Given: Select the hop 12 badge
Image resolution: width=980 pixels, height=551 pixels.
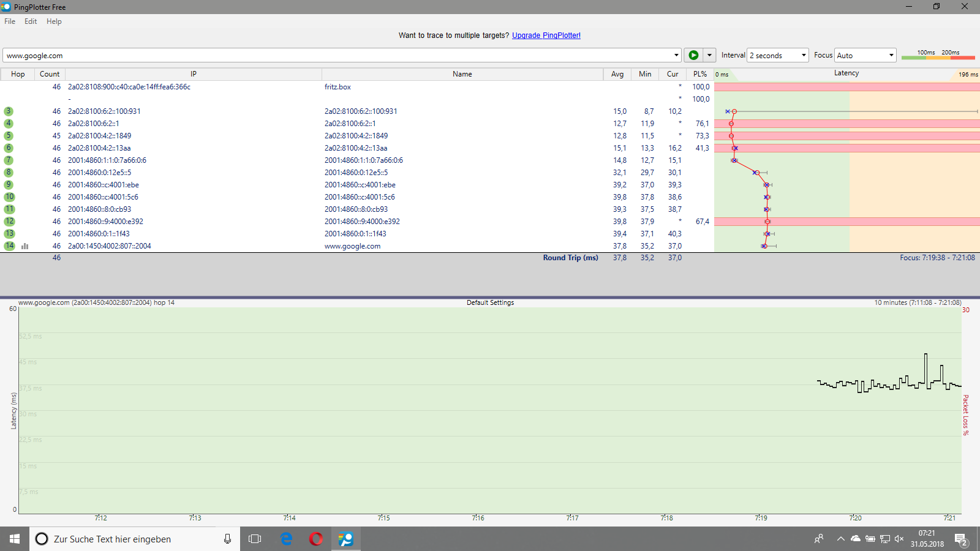Looking at the screenshot, I should pos(9,222).
